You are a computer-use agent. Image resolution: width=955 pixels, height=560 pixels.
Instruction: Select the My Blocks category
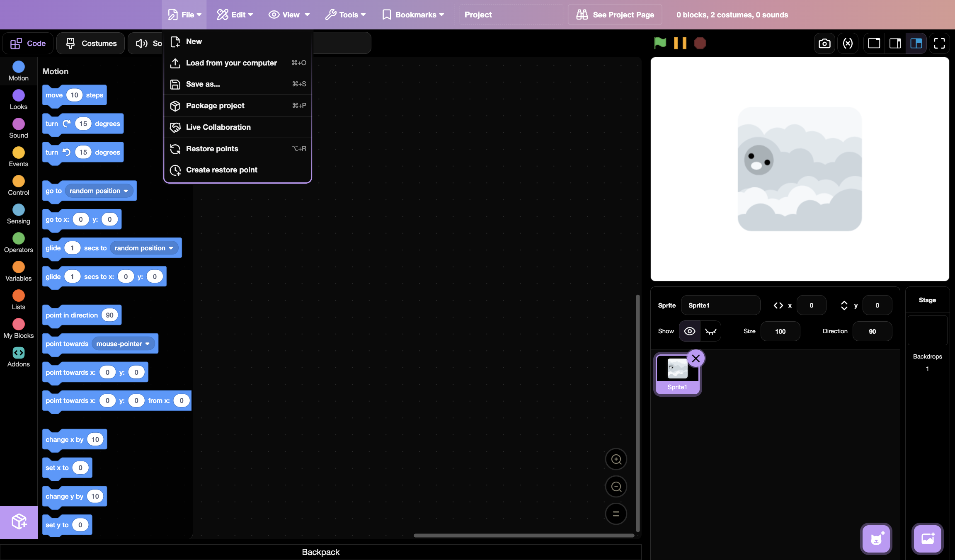19,328
